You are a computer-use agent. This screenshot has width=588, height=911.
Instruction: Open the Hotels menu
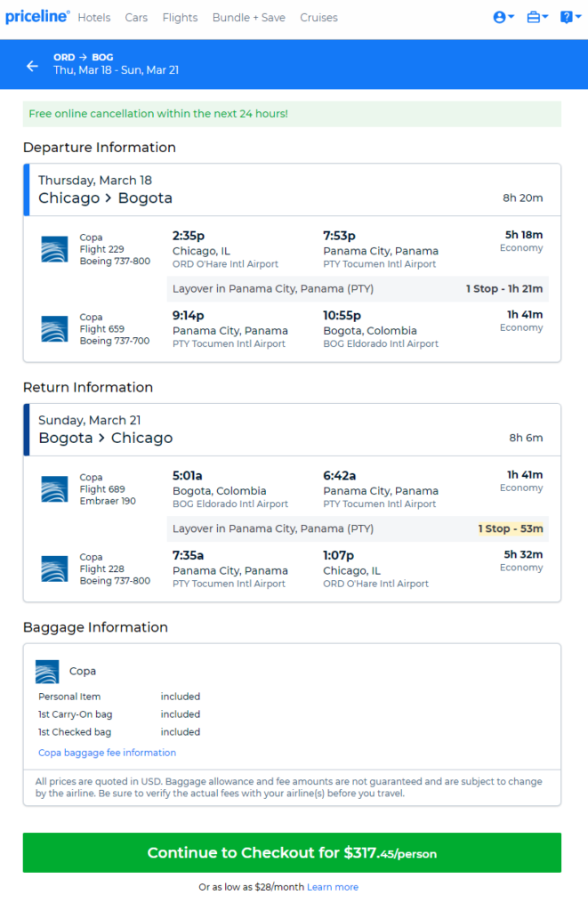(94, 18)
